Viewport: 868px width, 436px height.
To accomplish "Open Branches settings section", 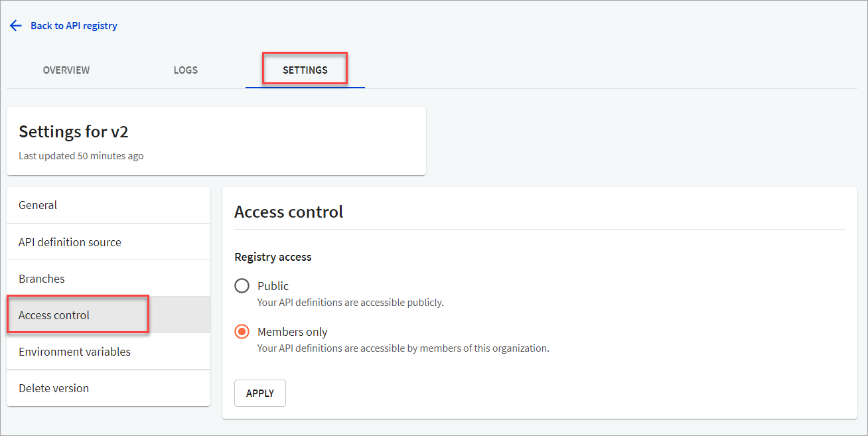I will tap(108, 279).
